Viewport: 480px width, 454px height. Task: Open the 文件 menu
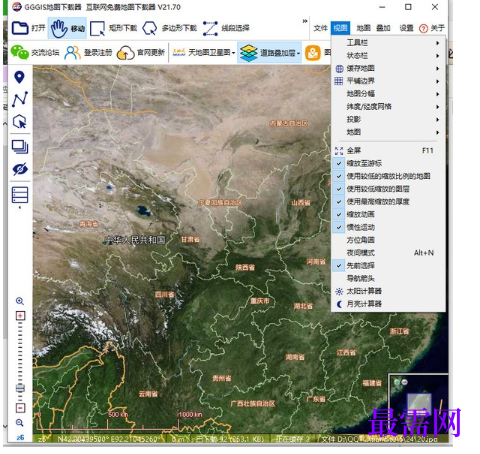pyautogui.click(x=320, y=28)
